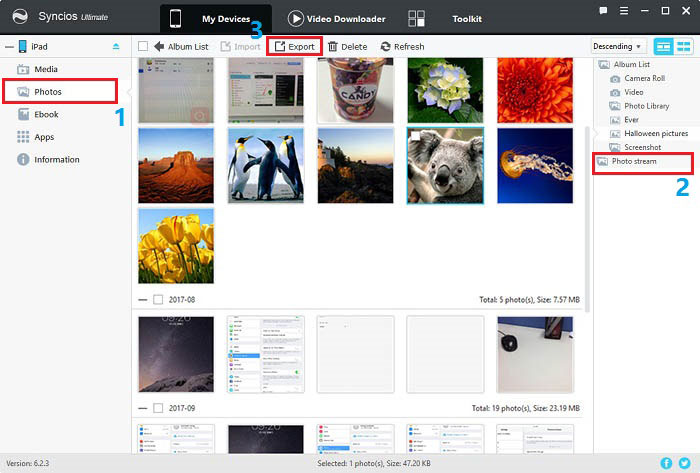This screenshot has width=700, height=473.
Task: Collapse the iPad device tree
Action: [x=9, y=46]
